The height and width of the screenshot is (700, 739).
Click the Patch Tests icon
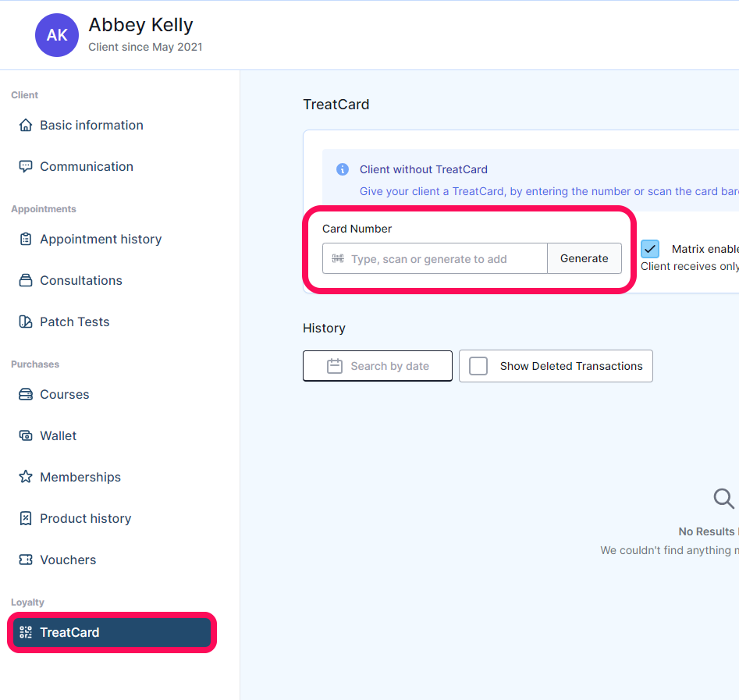(26, 322)
